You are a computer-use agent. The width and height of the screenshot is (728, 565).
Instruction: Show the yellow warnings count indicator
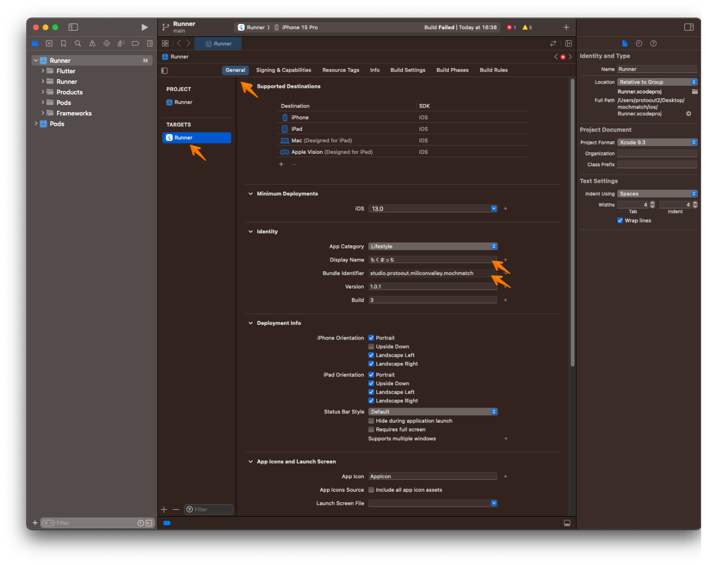527,28
